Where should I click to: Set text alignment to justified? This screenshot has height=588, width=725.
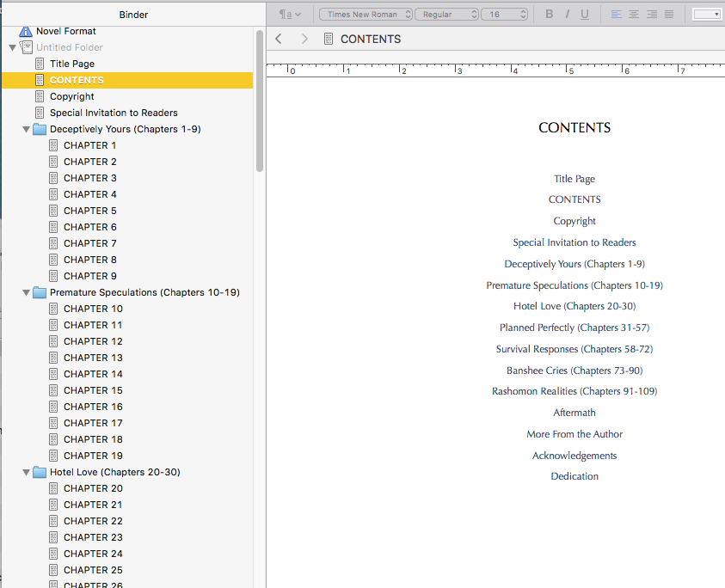pos(669,14)
